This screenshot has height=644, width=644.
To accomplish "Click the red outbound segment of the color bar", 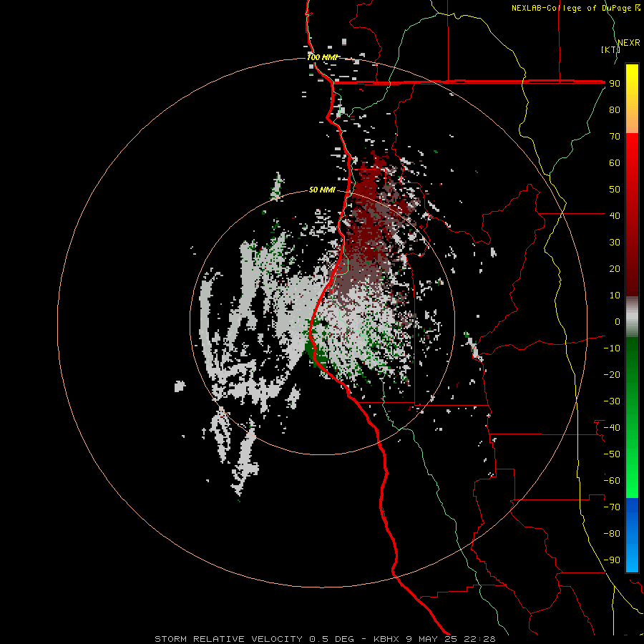I will pos(632,215).
